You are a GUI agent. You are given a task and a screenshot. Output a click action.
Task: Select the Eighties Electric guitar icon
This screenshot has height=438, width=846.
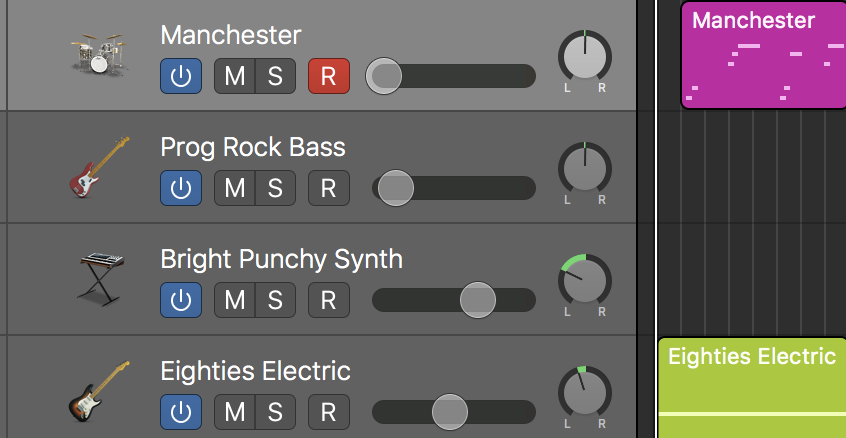pos(100,391)
